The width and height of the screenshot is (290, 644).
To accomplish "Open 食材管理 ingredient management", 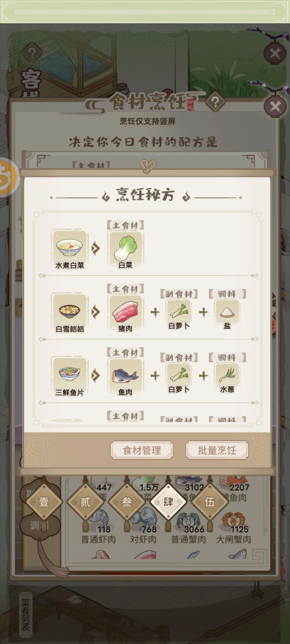I will coord(142,450).
